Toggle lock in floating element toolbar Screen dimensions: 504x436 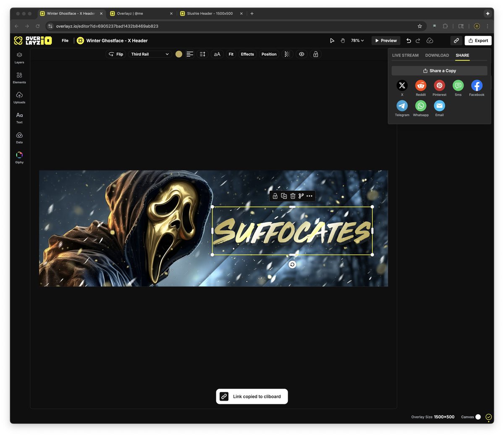(275, 196)
